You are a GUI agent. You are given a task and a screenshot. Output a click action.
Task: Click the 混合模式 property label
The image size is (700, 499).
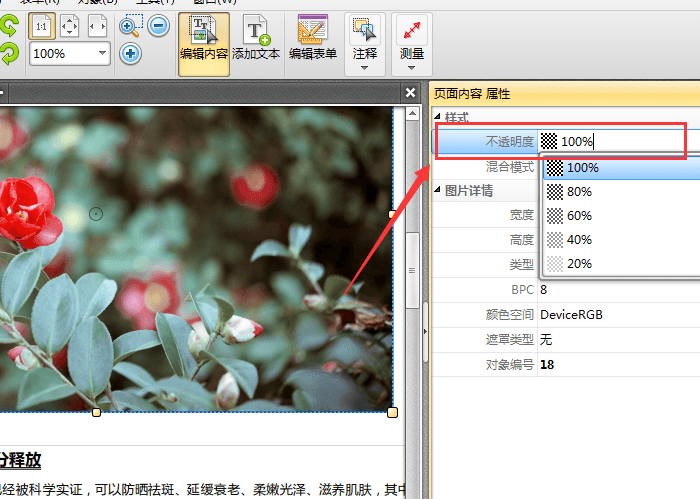(509, 167)
